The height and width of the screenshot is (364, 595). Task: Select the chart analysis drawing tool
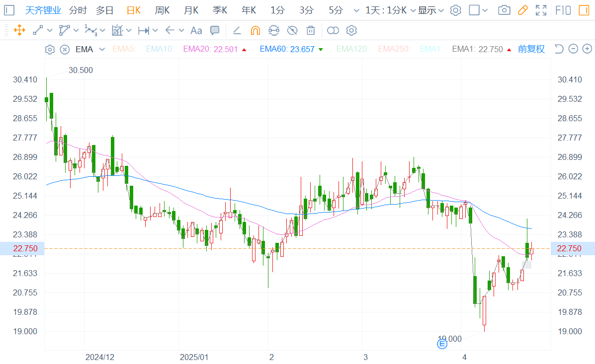pos(117,30)
